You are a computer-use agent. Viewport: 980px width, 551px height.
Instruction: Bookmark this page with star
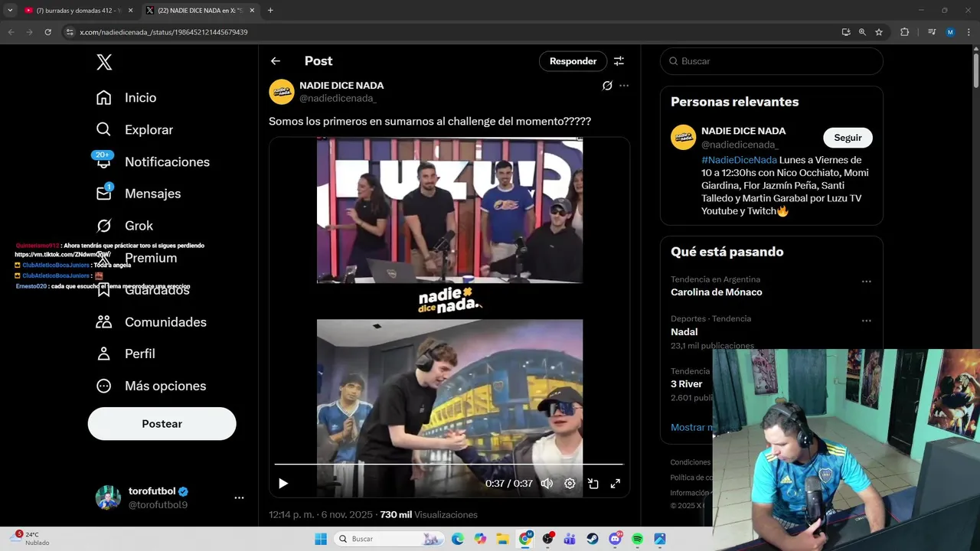click(879, 32)
